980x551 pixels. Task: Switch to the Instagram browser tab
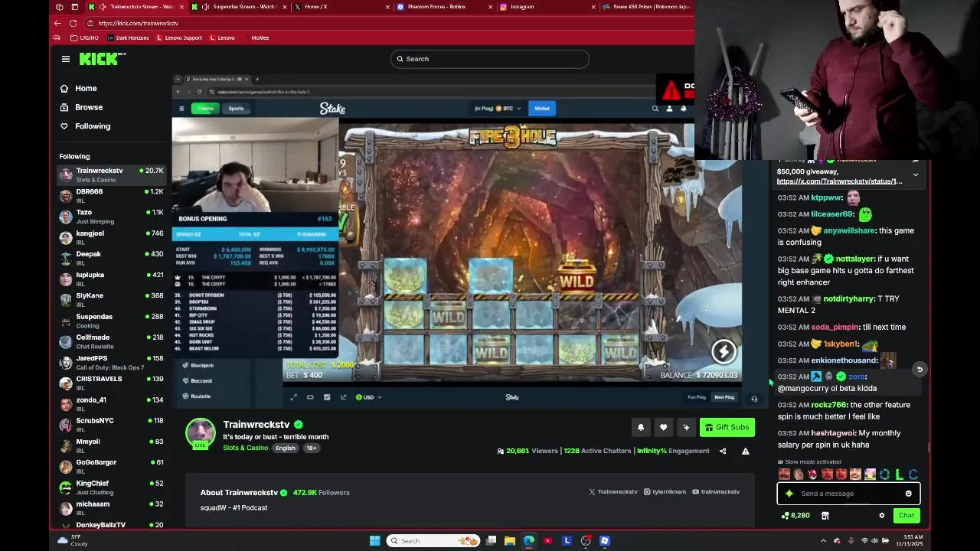pos(546,7)
